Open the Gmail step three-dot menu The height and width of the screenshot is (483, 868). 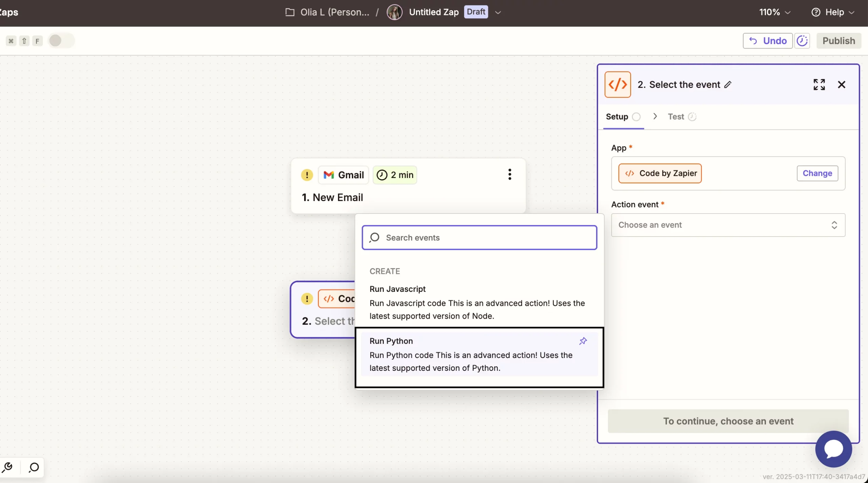pyautogui.click(x=510, y=175)
